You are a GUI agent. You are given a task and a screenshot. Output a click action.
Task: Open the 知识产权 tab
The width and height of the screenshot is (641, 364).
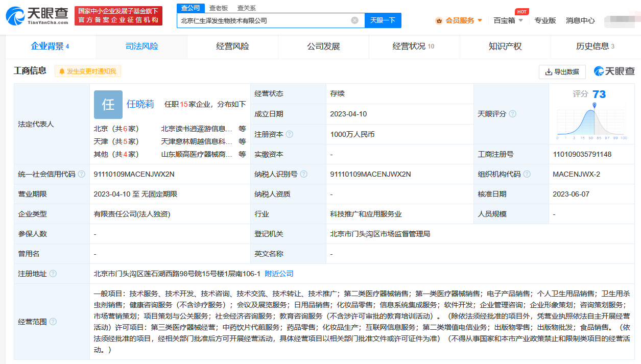505,46
